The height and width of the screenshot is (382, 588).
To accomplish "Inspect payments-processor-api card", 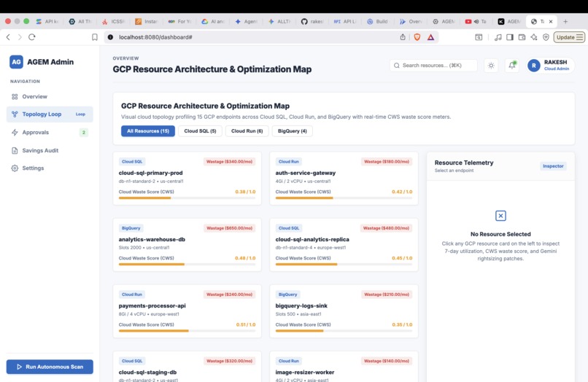I will tap(187, 311).
